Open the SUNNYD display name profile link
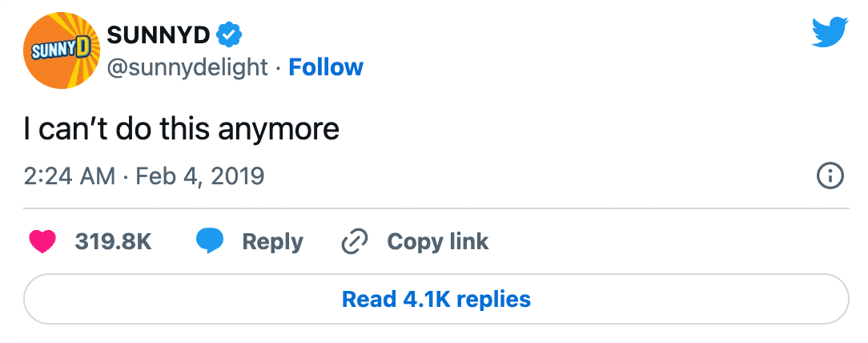 click(x=158, y=34)
